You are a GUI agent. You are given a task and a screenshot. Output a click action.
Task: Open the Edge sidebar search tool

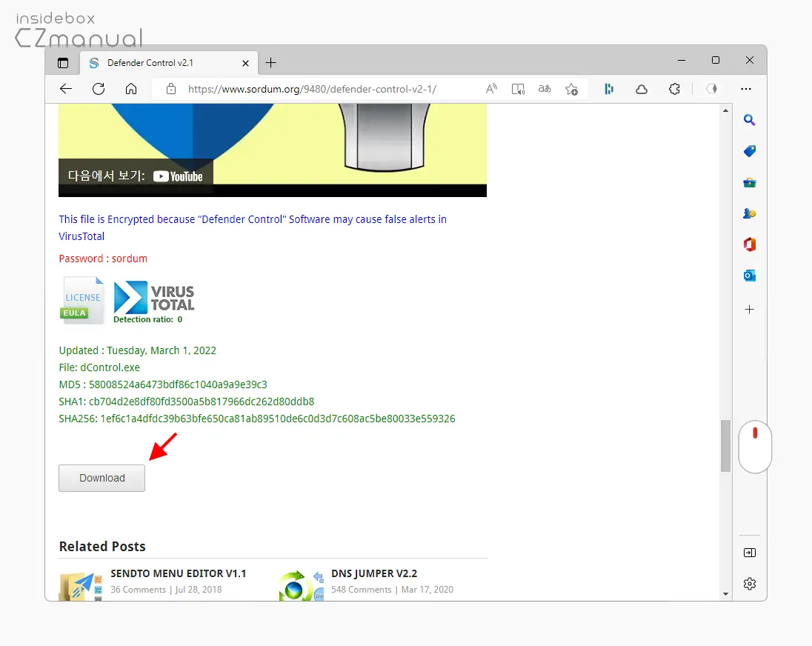(749, 120)
